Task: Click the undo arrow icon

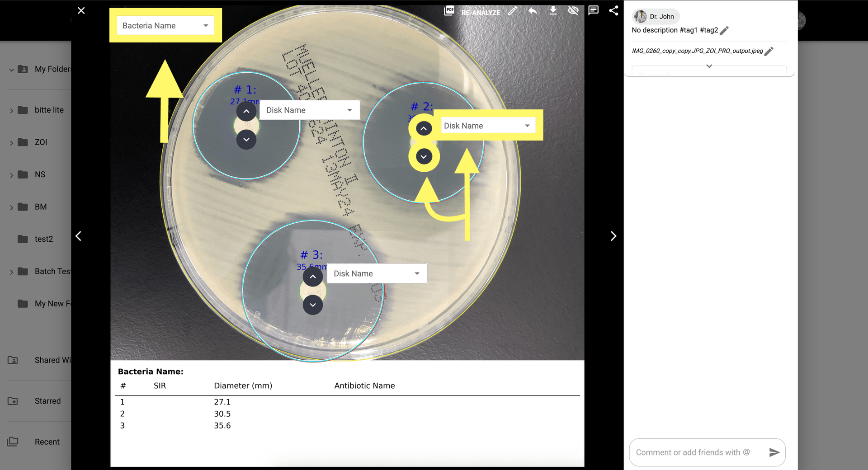Action: click(533, 10)
